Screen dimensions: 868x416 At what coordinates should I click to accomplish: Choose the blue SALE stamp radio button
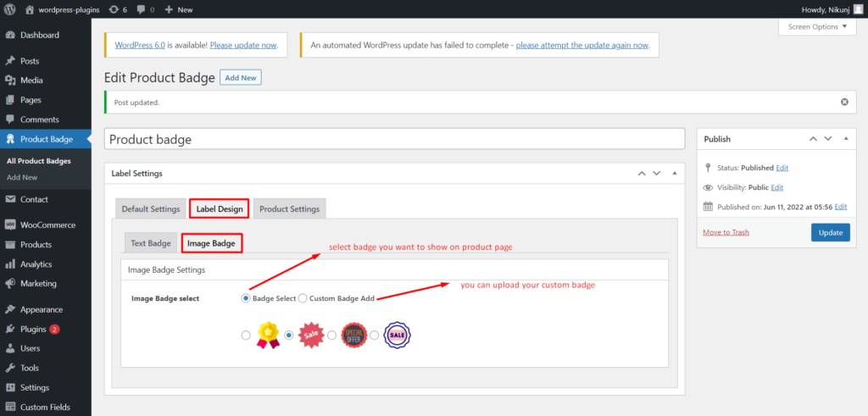coord(374,336)
